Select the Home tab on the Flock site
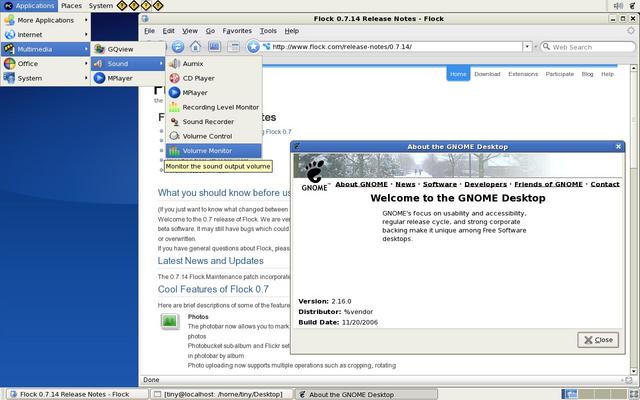 pyautogui.click(x=458, y=74)
